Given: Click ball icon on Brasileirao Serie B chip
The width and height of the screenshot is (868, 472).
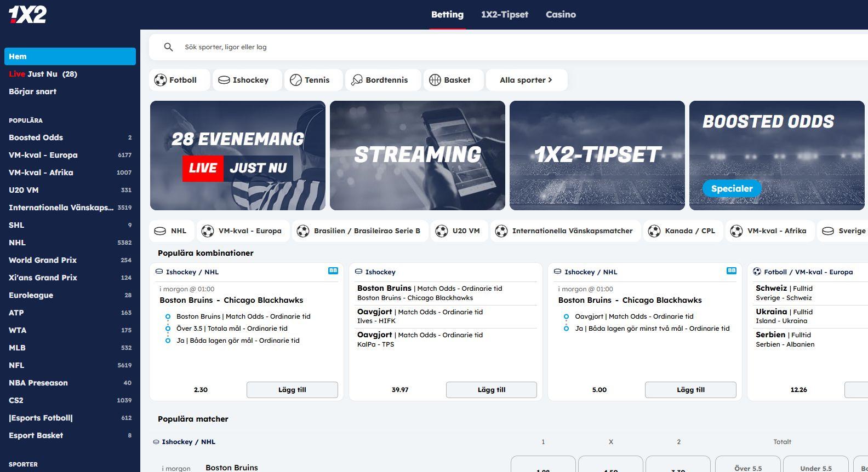Looking at the screenshot, I should point(303,231).
